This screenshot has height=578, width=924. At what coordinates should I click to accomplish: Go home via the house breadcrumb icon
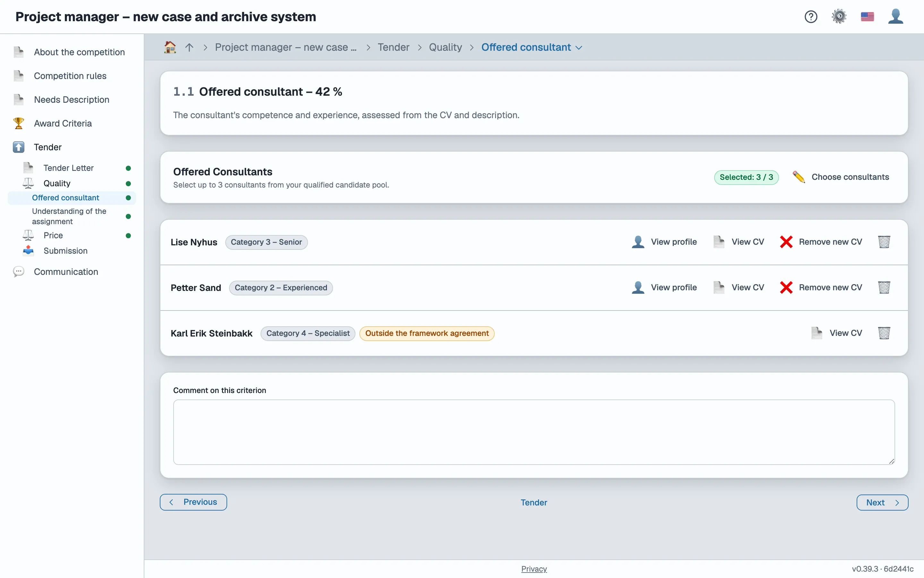click(170, 48)
